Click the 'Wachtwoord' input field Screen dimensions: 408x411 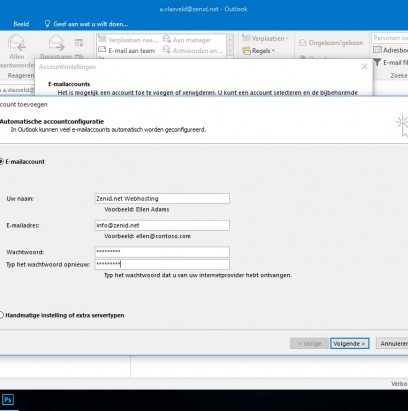click(x=162, y=252)
